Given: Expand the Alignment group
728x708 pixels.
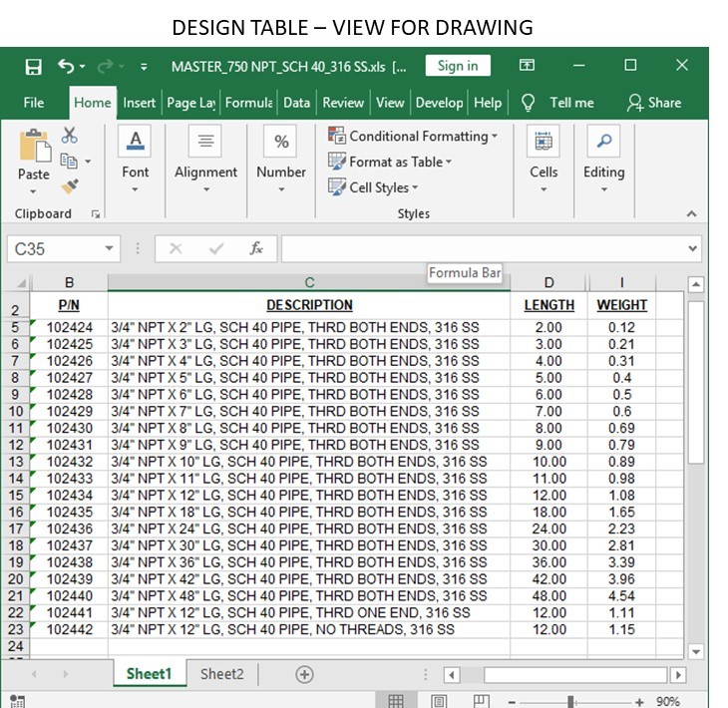Looking at the screenshot, I should 205,160.
